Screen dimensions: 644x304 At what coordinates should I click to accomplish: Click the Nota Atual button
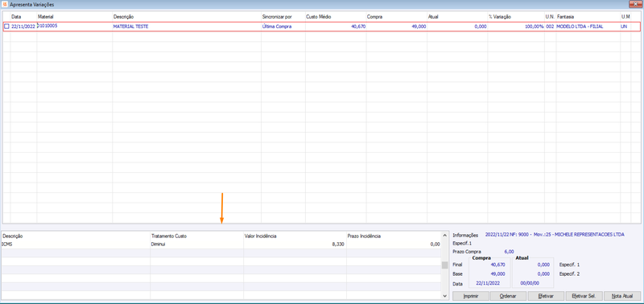pos(621,296)
